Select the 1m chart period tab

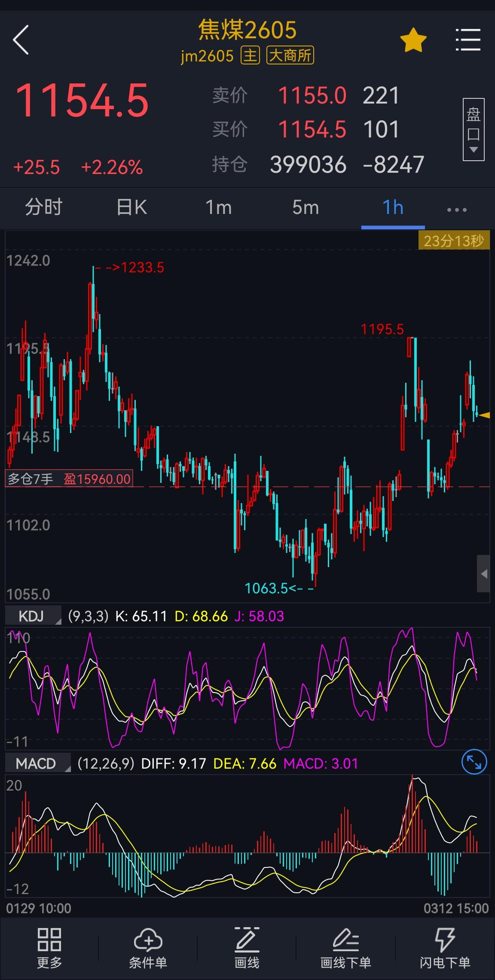(x=219, y=208)
